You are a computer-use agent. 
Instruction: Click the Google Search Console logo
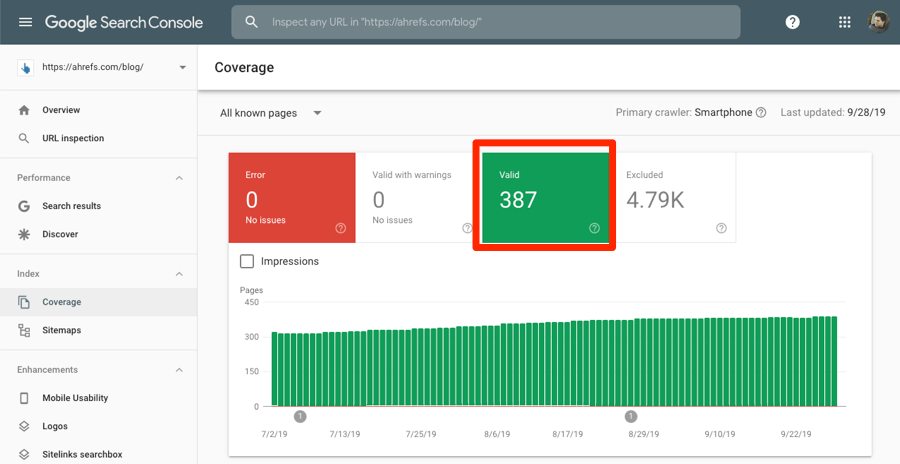click(x=124, y=22)
